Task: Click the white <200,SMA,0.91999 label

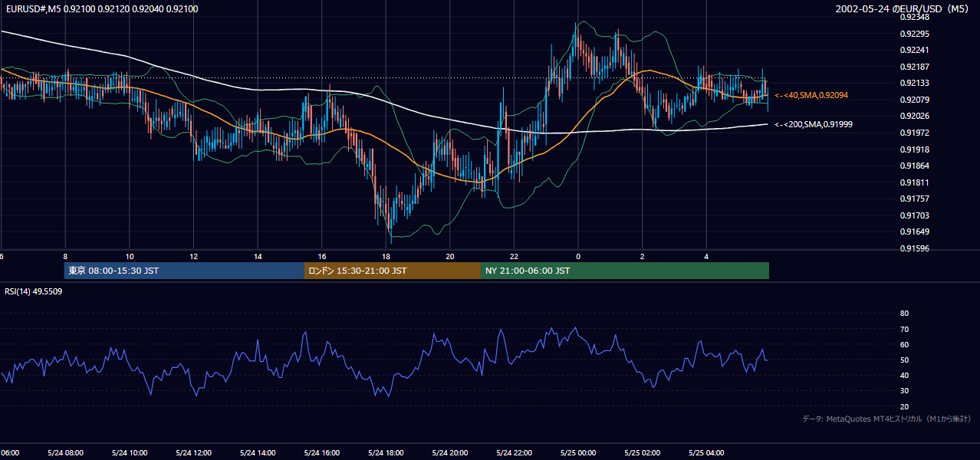Action: (814, 124)
